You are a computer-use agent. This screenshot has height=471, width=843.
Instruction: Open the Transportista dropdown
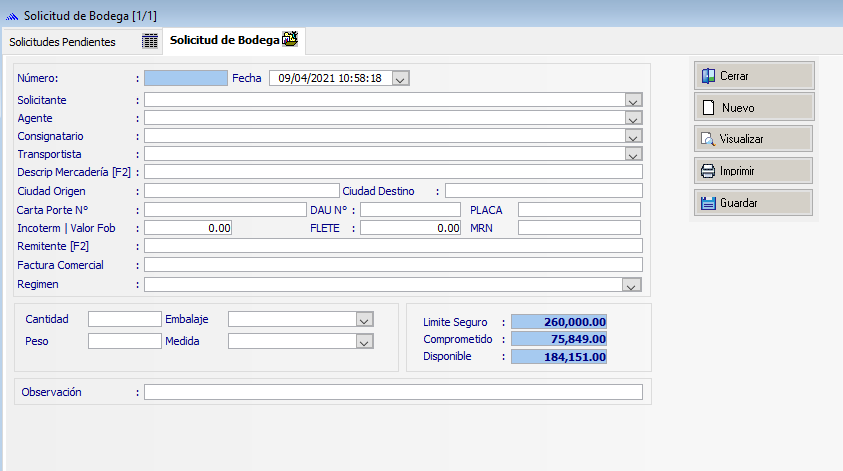click(x=632, y=154)
